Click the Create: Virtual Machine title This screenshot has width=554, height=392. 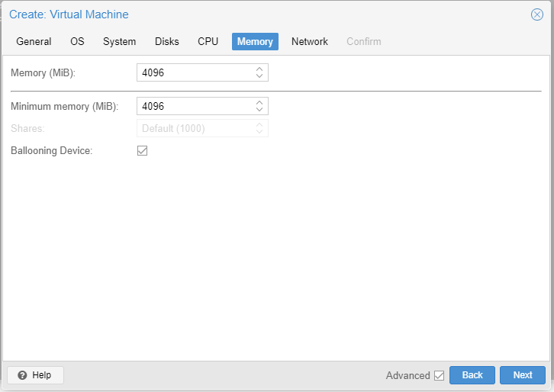69,14
